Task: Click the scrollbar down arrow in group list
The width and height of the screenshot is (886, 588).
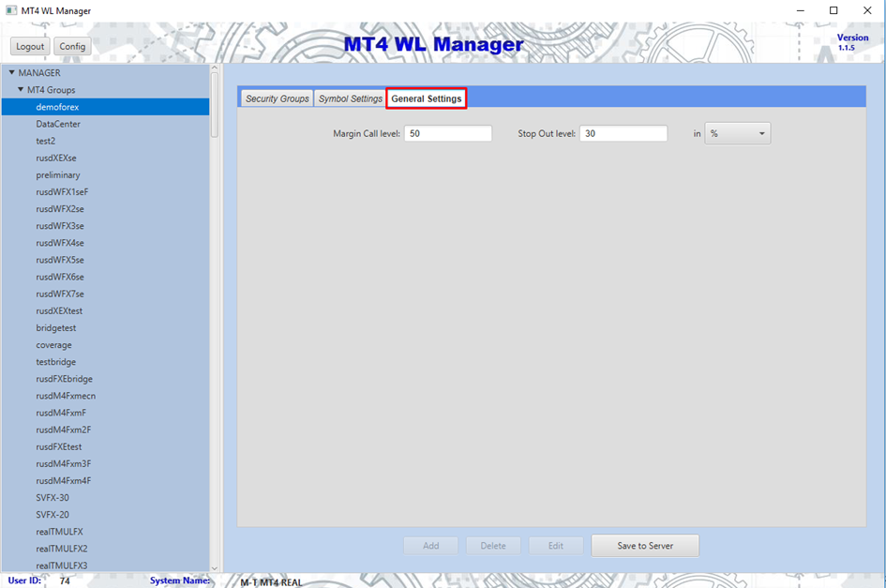Action: click(214, 568)
